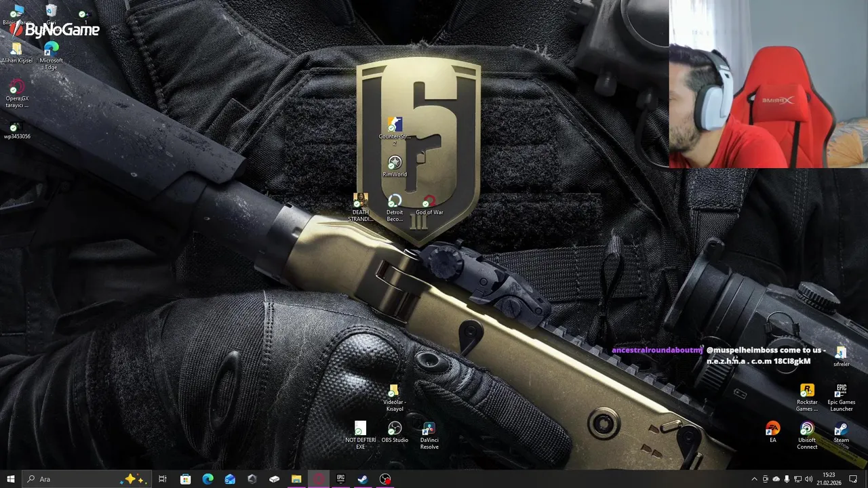Click the Ara taskbar search box
Viewport: 868px width, 488px height.
click(x=87, y=479)
